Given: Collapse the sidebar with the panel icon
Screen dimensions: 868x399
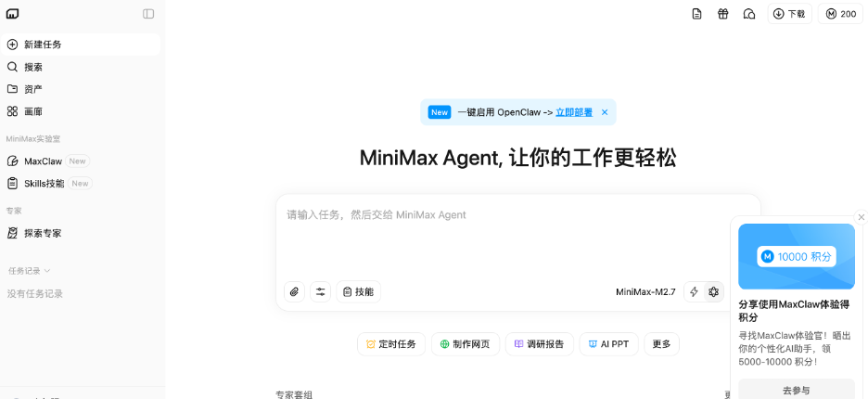Looking at the screenshot, I should [148, 14].
